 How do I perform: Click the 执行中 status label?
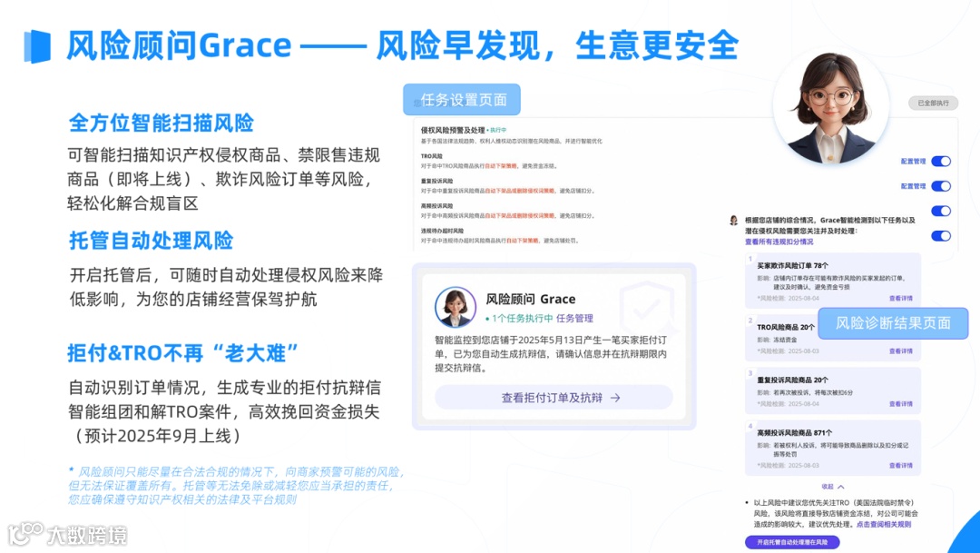497,130
